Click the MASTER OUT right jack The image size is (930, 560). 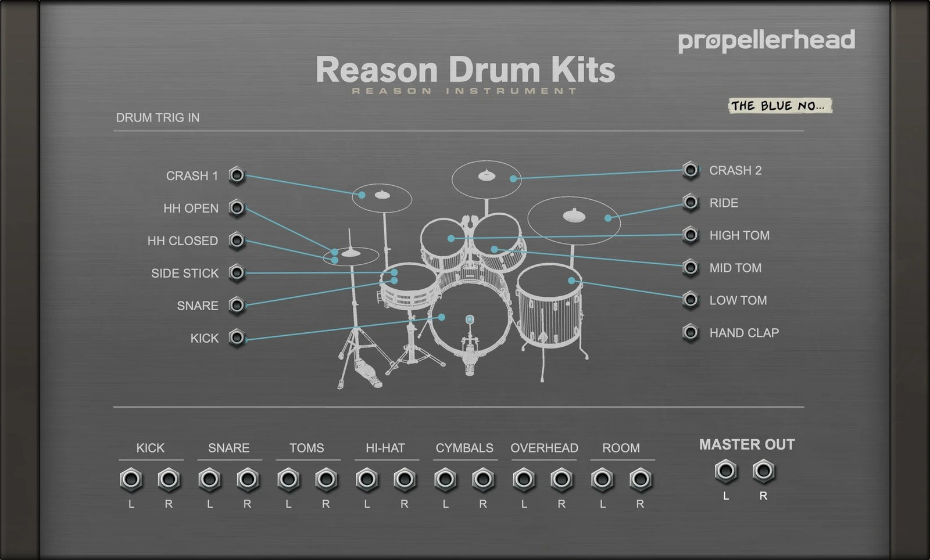pyautogui.click(x=763, y=471)
